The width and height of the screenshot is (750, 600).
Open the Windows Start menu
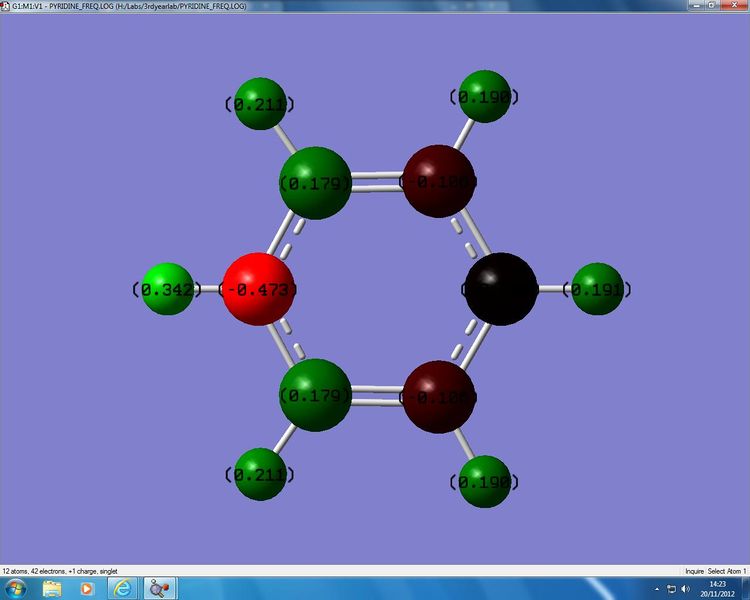[x=15, y=589]
